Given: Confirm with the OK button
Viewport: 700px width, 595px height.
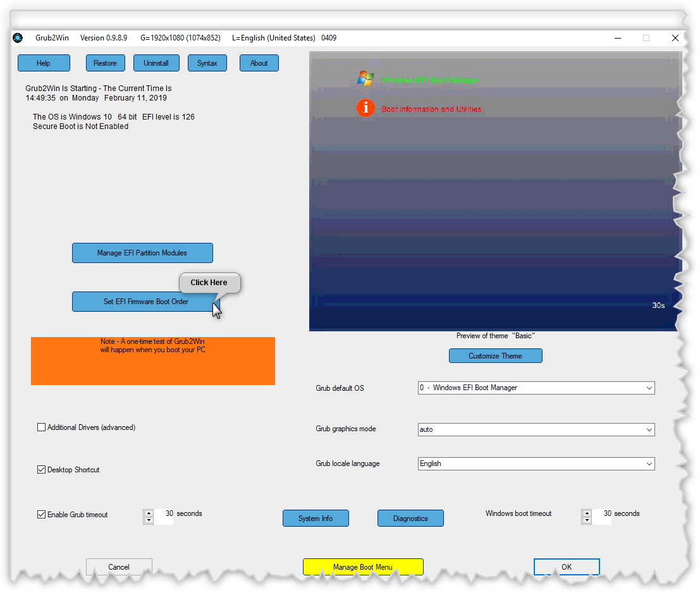Looking at the screenshot, I should (567, 567).
